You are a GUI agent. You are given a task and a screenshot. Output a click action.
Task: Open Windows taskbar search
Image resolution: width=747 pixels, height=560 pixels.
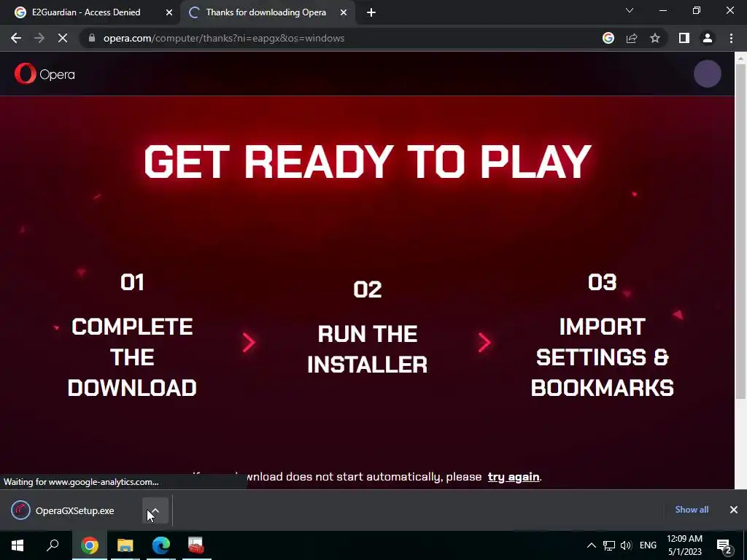[x=53, y=545]
